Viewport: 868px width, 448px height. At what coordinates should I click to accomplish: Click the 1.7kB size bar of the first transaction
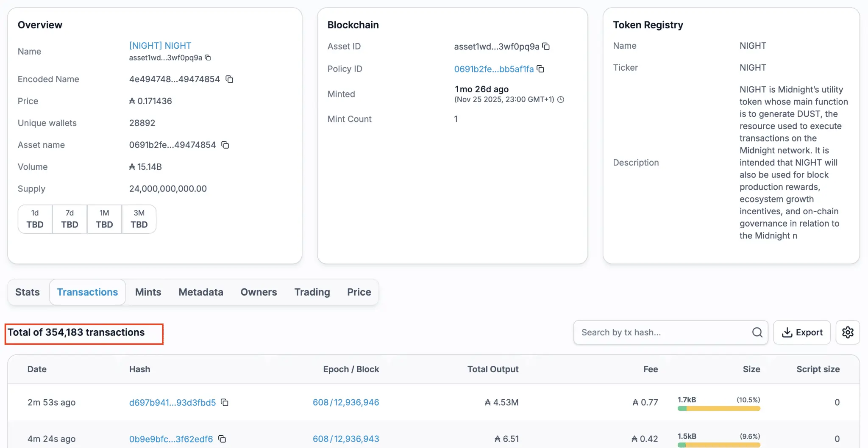point(718,408)
